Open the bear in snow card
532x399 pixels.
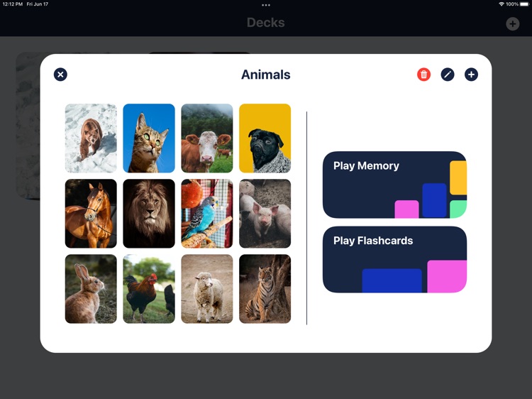click(91, 138)
